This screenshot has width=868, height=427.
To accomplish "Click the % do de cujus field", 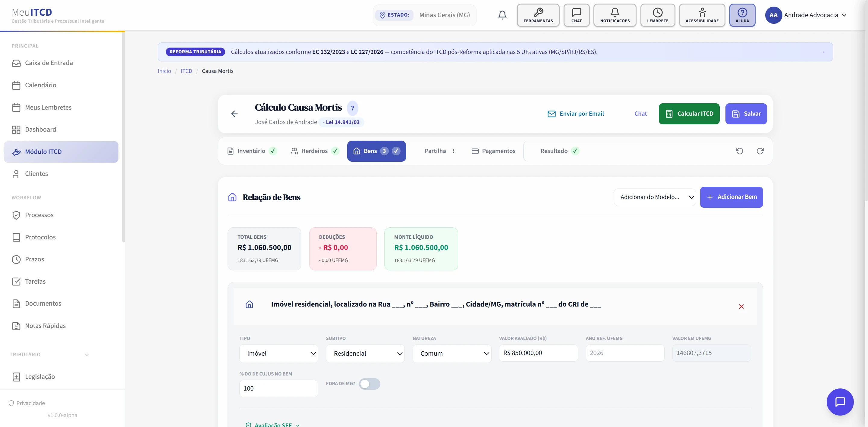I will 279,389.
